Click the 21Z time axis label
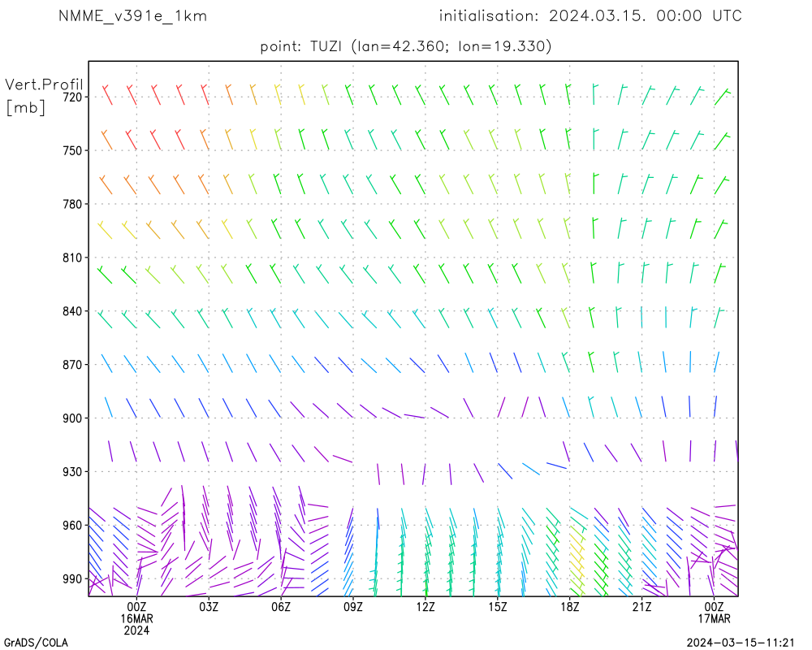Screen dimensions: 812x650 coord(641,606)
